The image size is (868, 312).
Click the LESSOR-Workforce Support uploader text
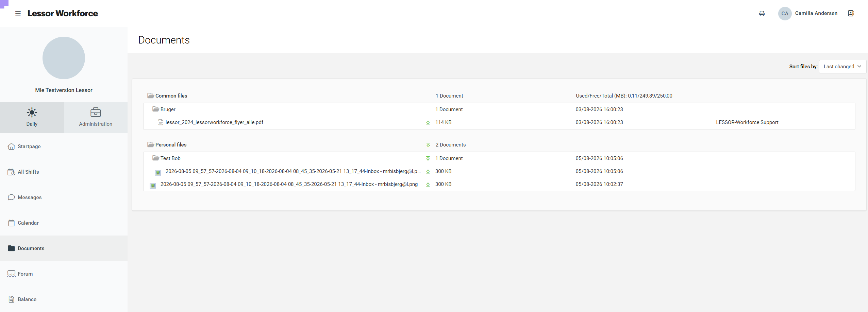point(747,122)
